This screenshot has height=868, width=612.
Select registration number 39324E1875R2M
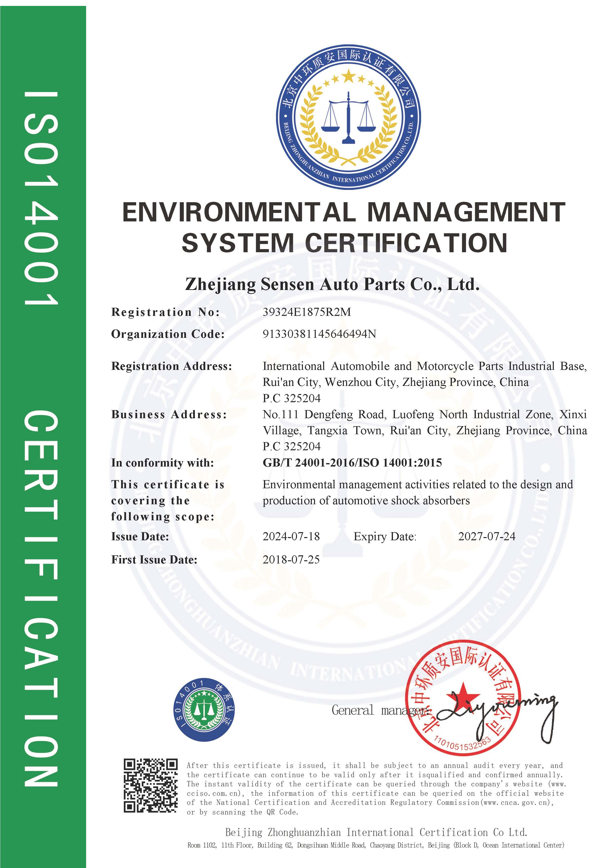[307, 312]
